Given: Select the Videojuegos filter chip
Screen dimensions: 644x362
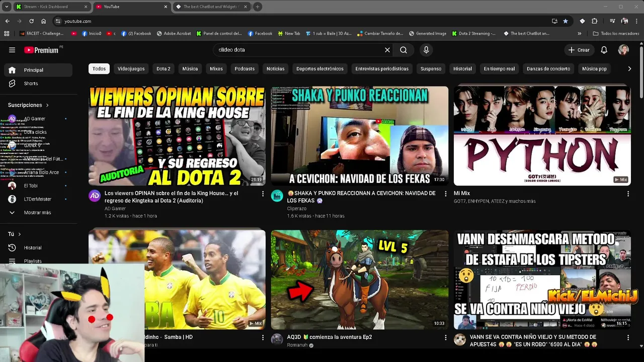Looking at the screenshot, I should click(x=131, y=68).
